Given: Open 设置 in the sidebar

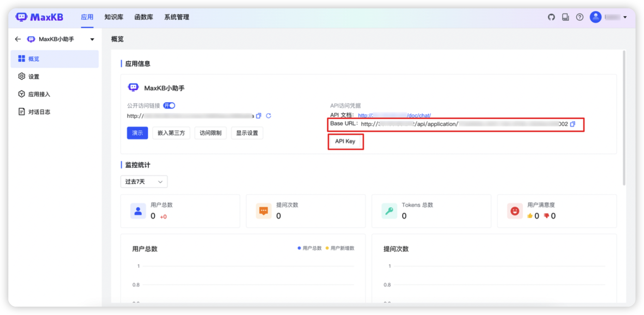Looking at the screenshot, I should pos(55,76).
